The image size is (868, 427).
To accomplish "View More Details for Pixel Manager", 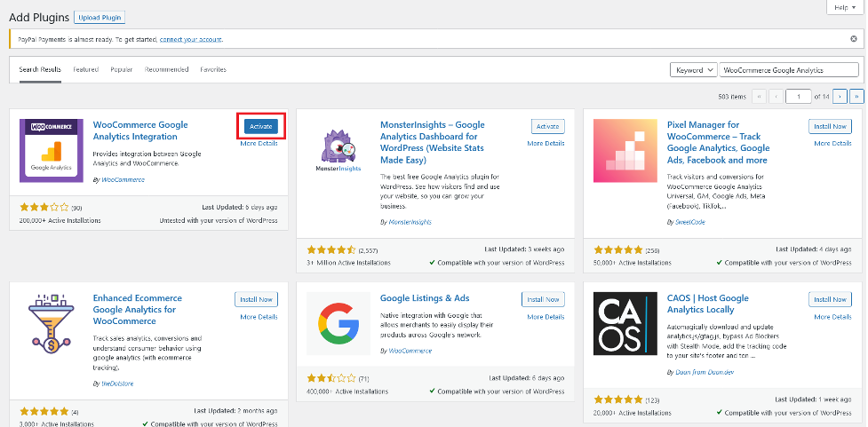I will [832, 143].
